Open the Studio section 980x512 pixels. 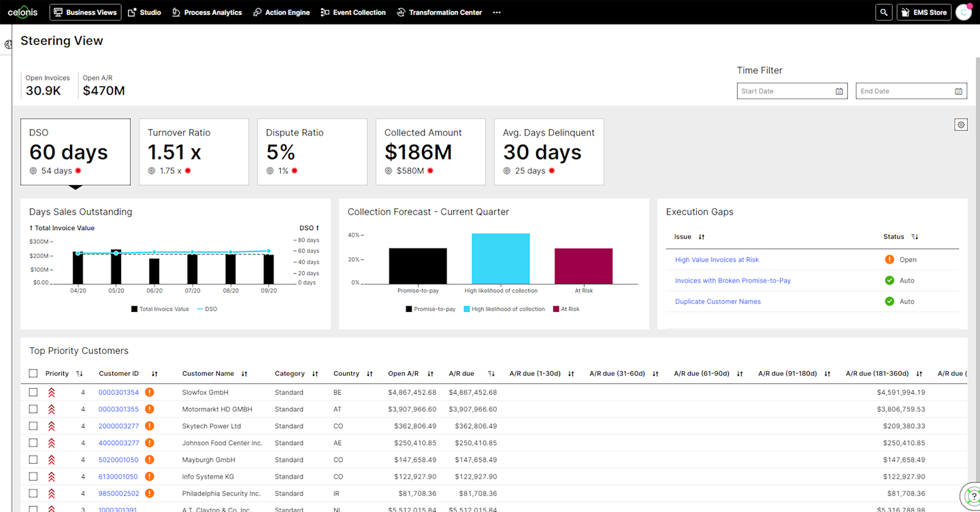click(x=144, y=12)
